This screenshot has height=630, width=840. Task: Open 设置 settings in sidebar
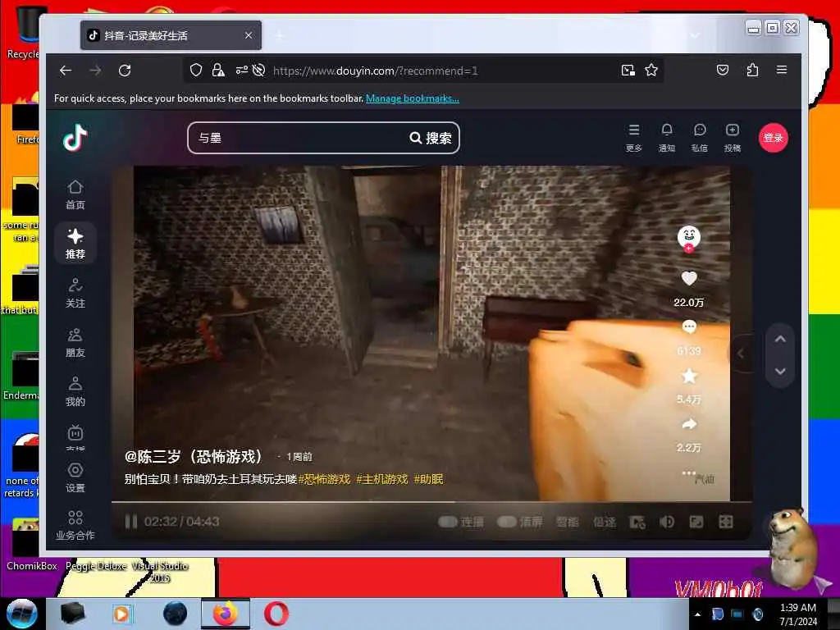click(75, 478)
